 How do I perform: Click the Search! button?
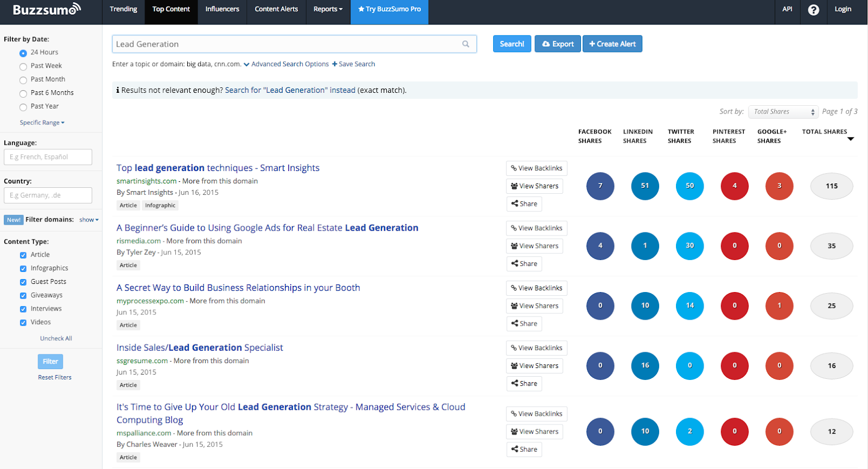512,44
